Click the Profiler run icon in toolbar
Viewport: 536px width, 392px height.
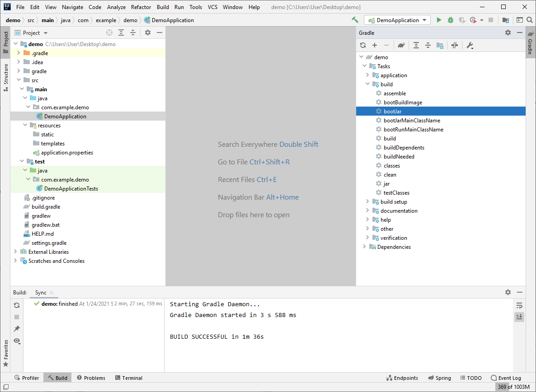click(x=473, y=20)
